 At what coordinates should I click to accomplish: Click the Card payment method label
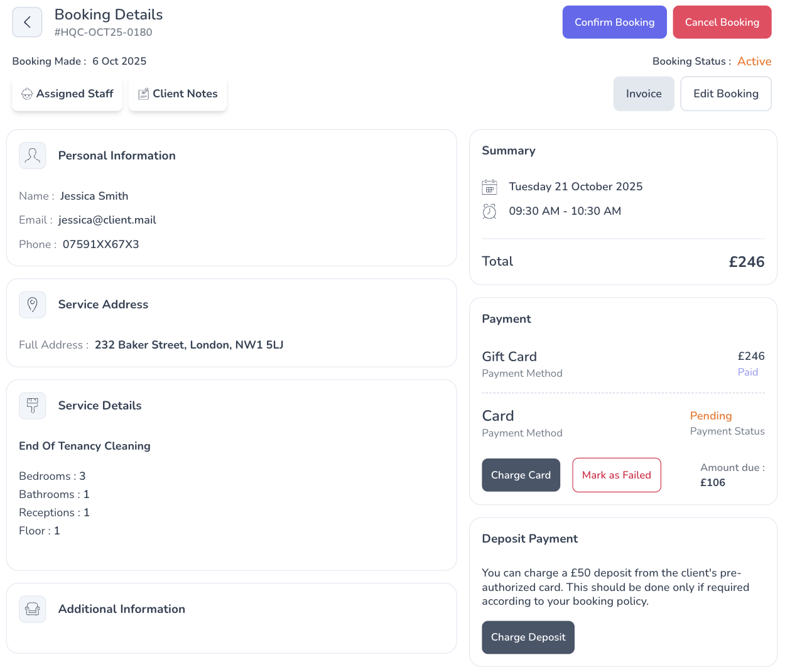[498, 416]
